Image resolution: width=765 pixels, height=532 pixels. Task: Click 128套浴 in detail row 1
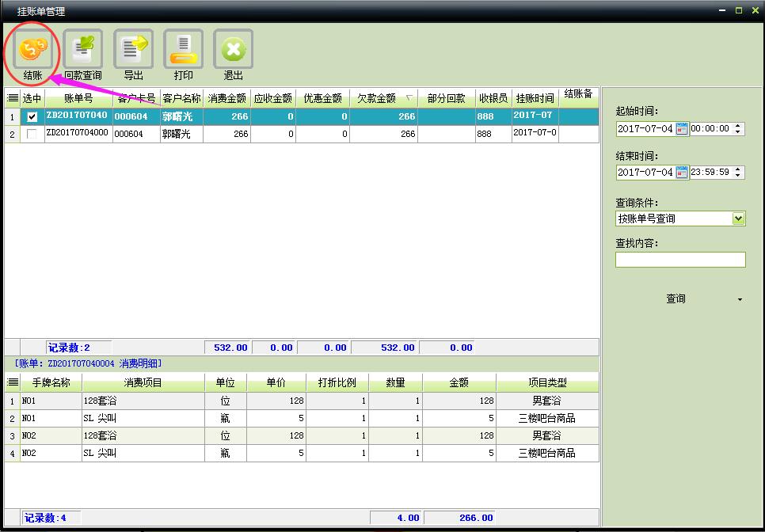[x=100, y=401]
